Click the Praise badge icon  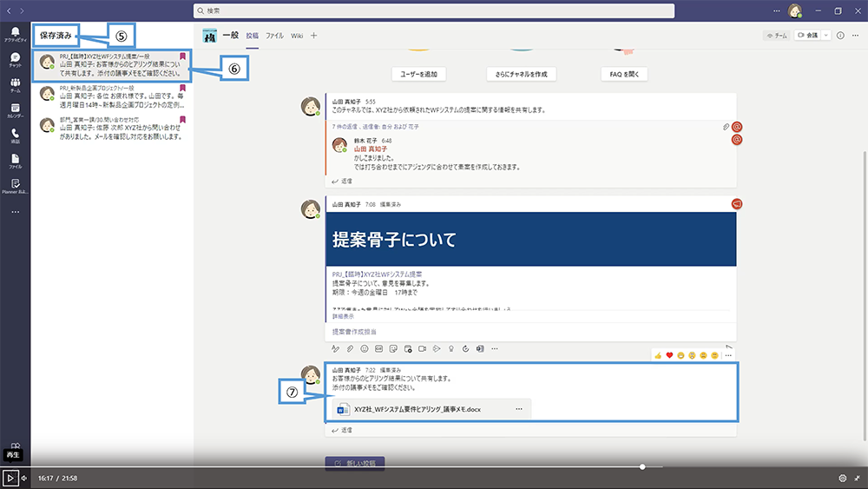[451, 349]
